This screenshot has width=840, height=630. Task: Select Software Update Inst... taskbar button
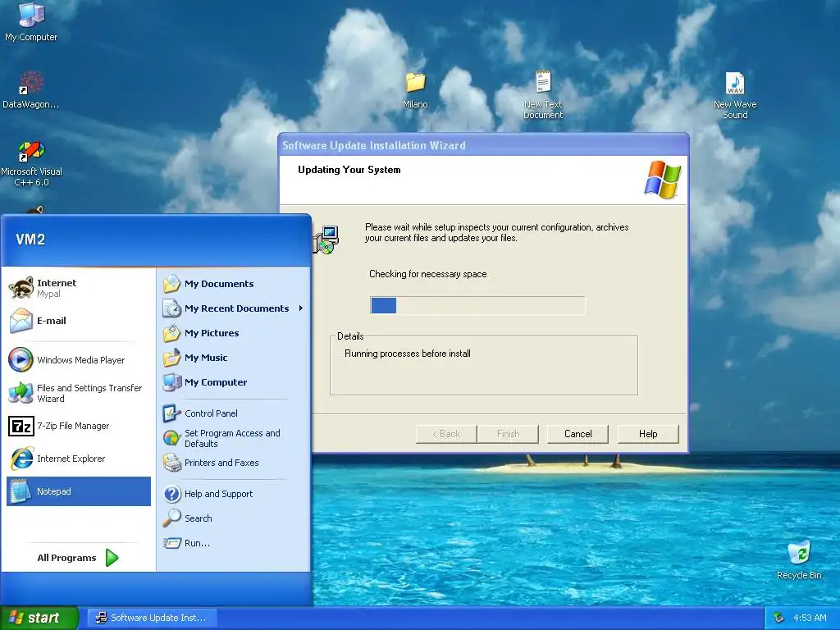[153, 618]
